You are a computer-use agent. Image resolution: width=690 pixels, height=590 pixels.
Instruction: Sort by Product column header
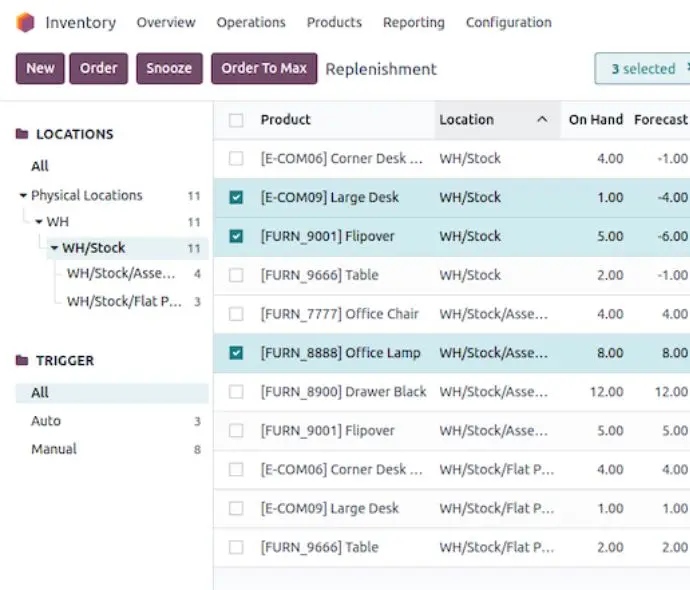click(286, 120)
